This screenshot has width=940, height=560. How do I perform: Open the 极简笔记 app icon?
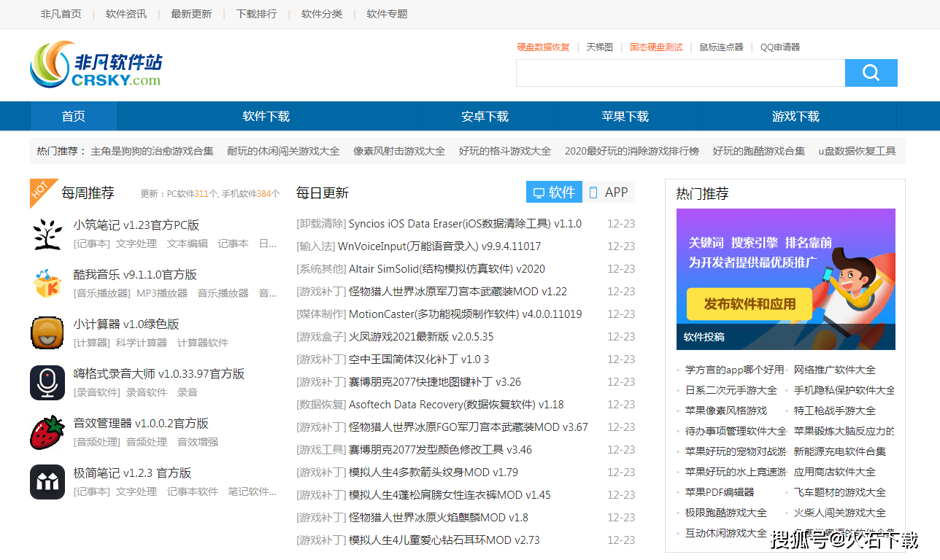47,481
